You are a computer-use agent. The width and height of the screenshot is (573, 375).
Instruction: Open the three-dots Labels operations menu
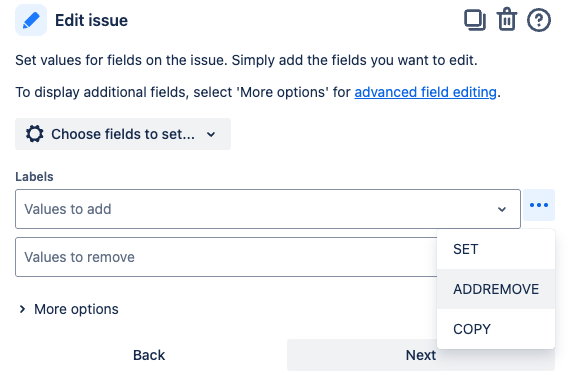539,205
